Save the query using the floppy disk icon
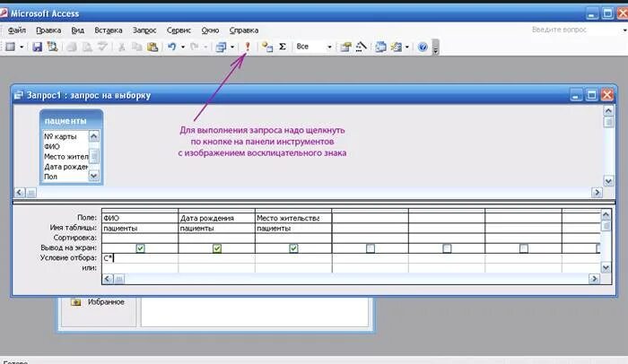This screenshot has height=364, width=628. pos(38,47)
